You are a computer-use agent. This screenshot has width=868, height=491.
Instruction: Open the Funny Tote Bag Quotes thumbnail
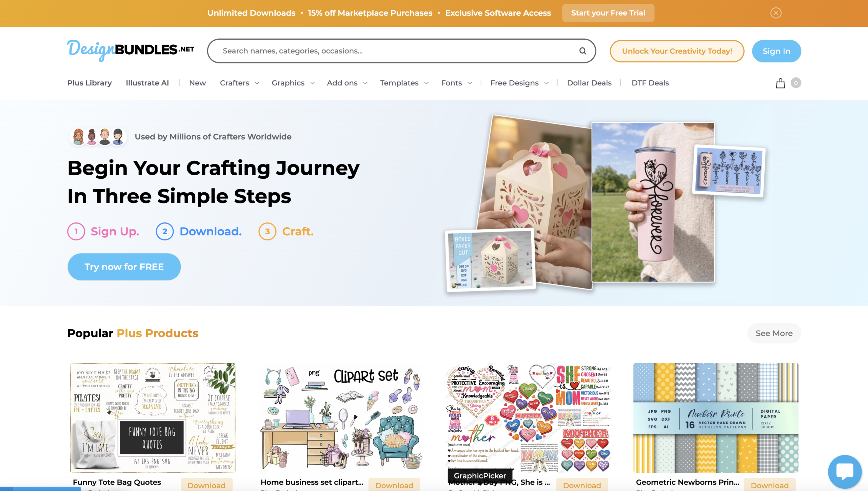coord(153,417)
